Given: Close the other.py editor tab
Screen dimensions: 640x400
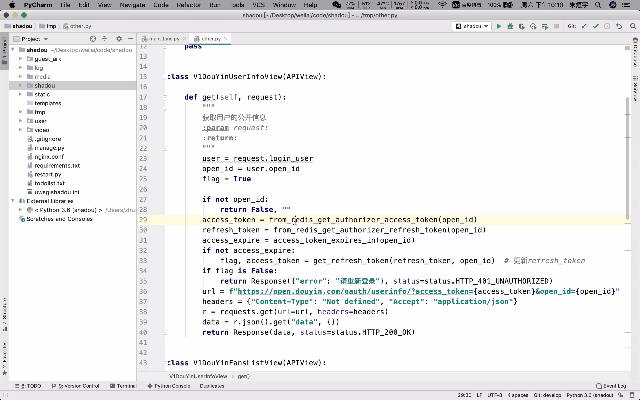Looking at the screenshot, I should pos(225,39).
